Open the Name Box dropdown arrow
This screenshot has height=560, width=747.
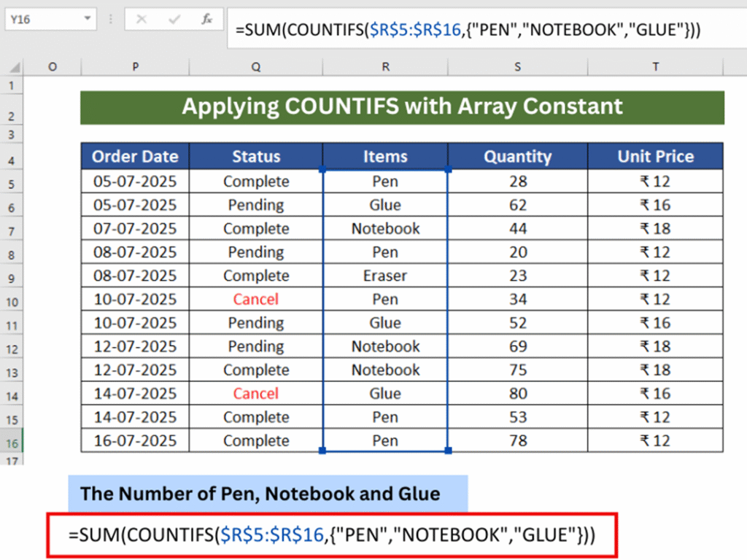[x=88, y=18]
